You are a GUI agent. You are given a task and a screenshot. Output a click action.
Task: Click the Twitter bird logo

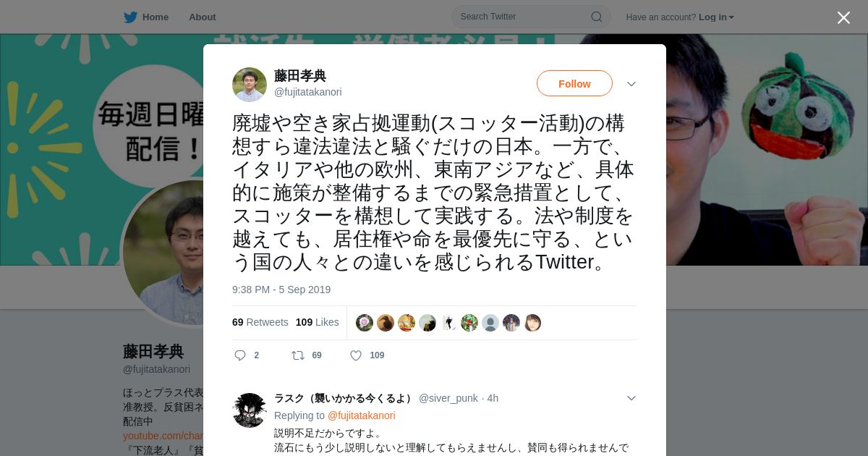tap(130, 17)
